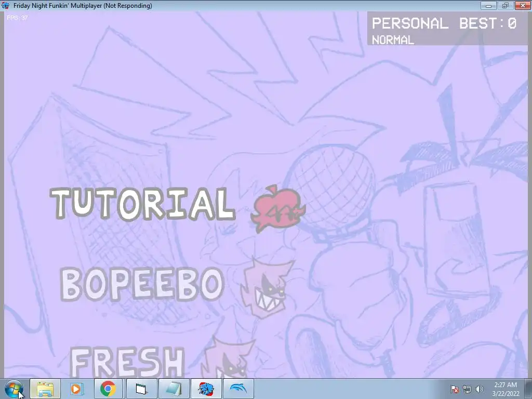Restore down the game window
532x399 pixels.
[505, 5]
